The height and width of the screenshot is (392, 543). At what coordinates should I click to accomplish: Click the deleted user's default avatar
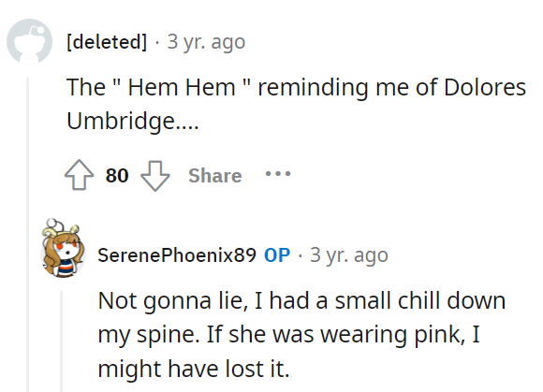(x=29, y=41)
